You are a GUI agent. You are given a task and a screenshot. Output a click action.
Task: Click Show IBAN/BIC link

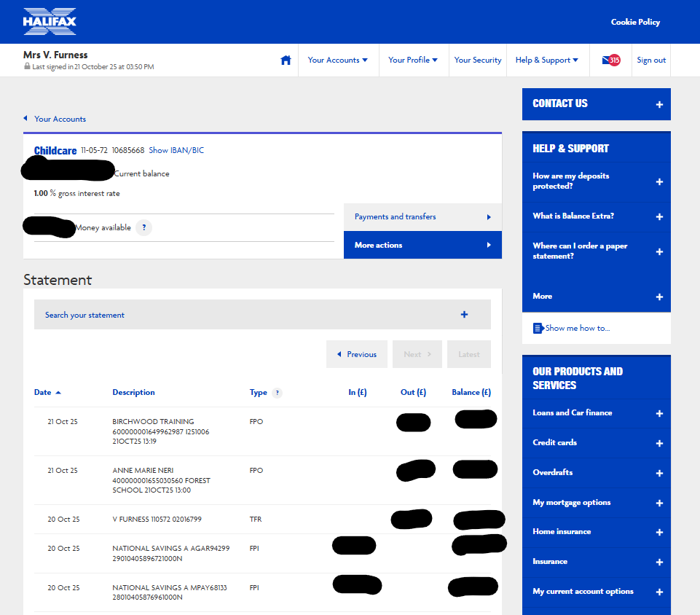point(176,151)
